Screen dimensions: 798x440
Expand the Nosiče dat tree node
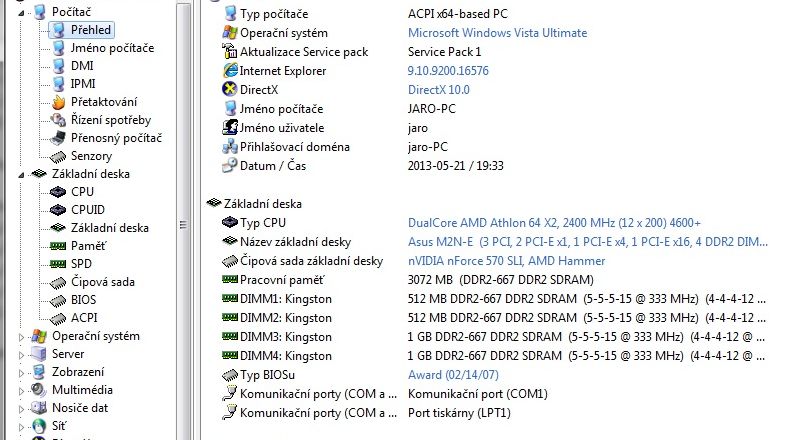click(x=21, y=408)
